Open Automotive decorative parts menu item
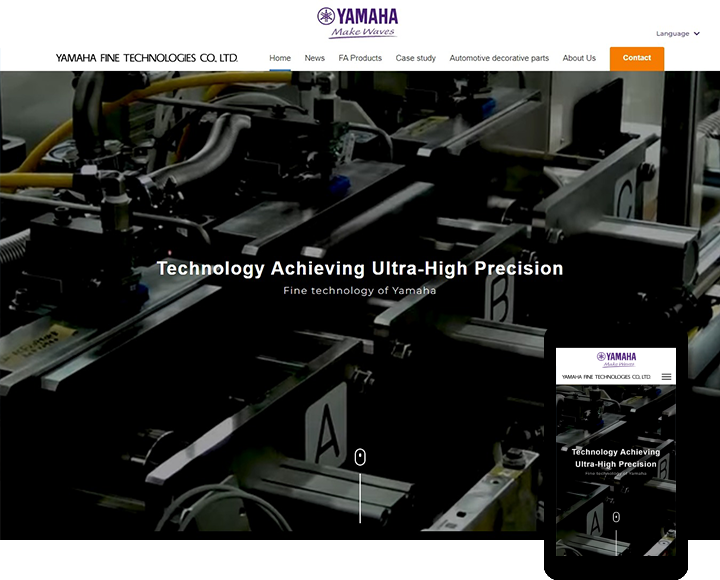This screenshot has height=580, width=720. (499, 58)
